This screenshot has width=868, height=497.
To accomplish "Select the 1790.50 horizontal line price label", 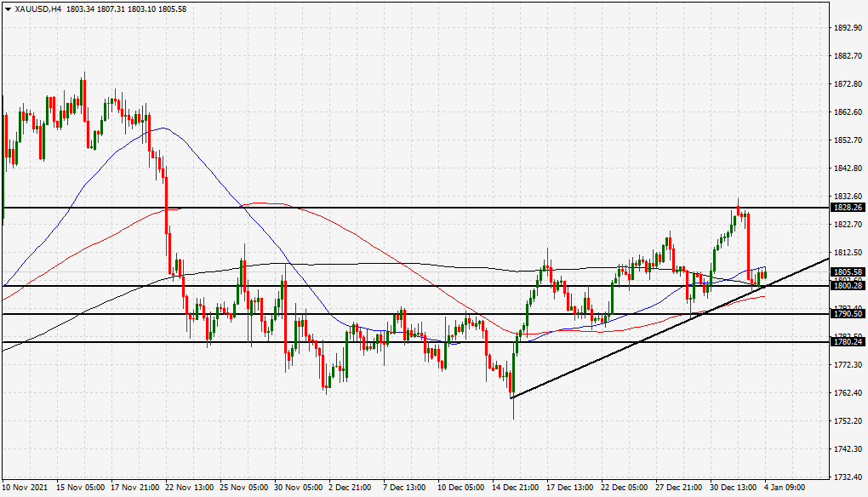I will click(x=848, y=314).
